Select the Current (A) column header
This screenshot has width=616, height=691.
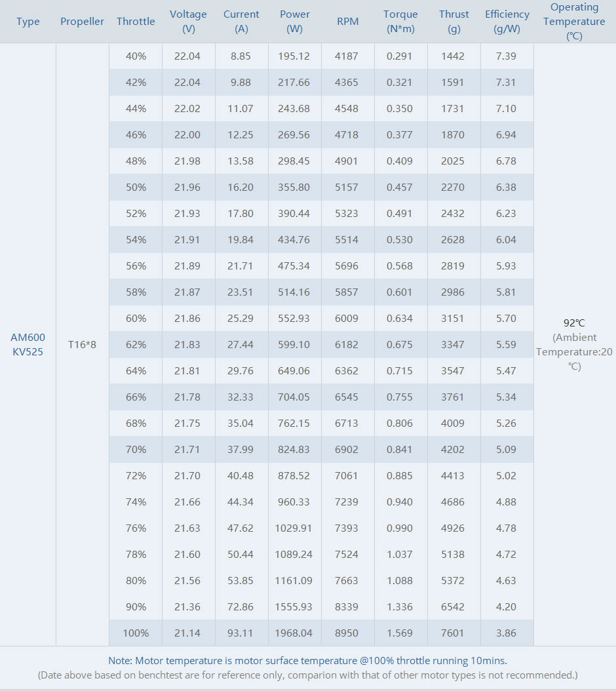[241, 22]
